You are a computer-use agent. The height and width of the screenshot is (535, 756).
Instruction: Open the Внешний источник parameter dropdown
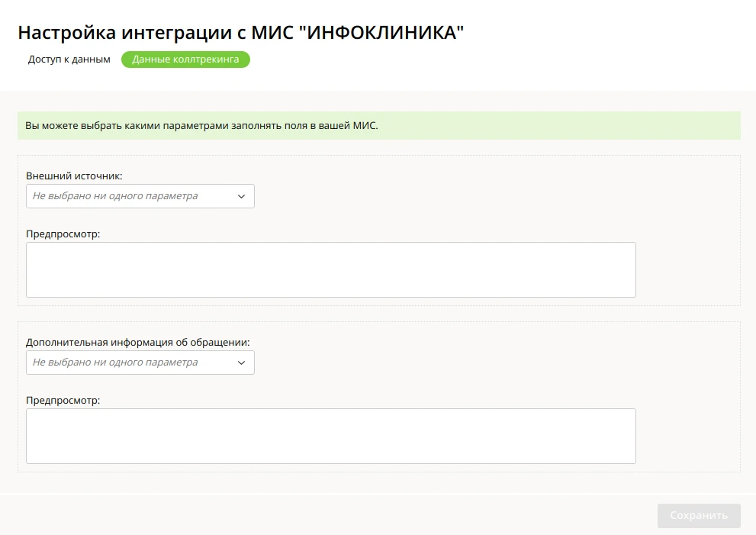click(140, 196)
